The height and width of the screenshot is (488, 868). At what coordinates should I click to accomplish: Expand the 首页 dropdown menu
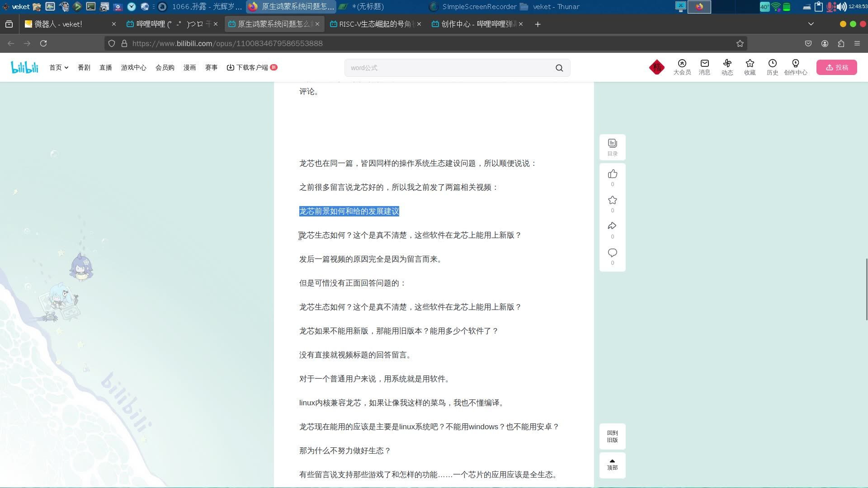click(59, 67)
